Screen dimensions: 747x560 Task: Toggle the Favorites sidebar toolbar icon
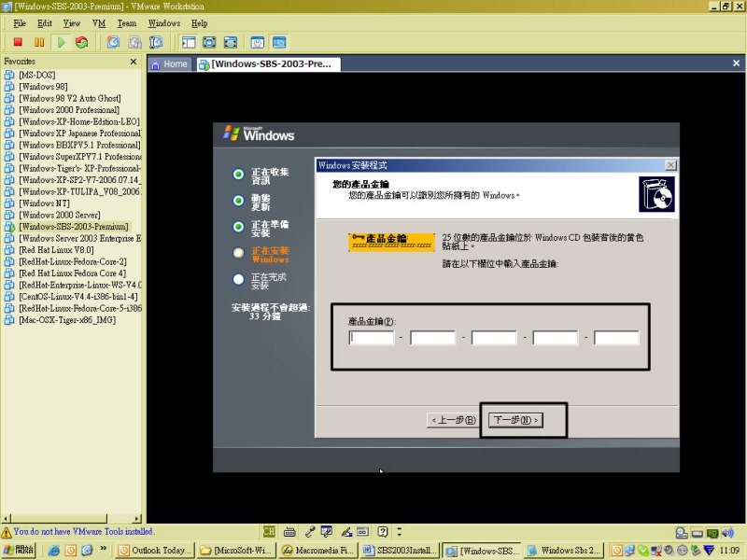pos(189,42)
